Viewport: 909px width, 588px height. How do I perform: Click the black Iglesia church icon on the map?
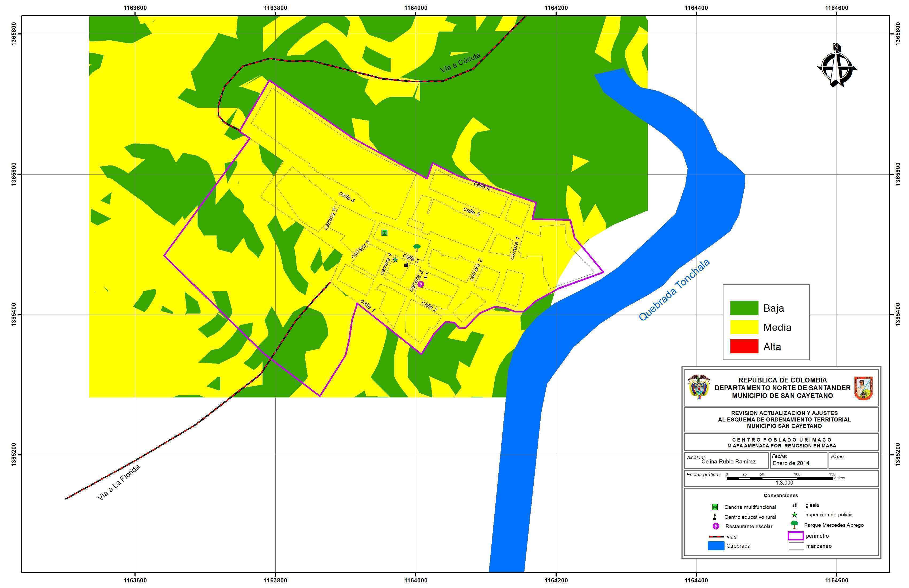pyautogui.click(x=406, y=264)
